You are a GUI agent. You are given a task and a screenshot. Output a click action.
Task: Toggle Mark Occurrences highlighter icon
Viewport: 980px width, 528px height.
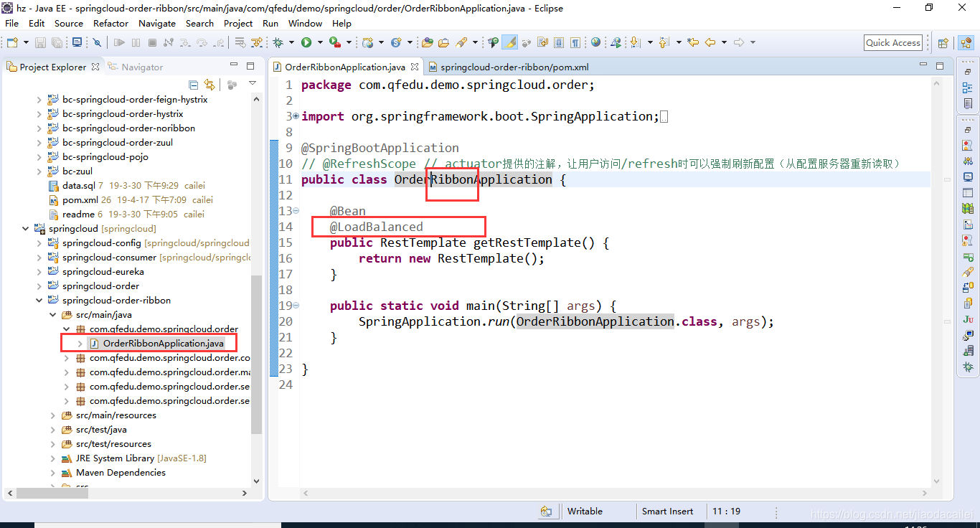click(x=510, y=42)
